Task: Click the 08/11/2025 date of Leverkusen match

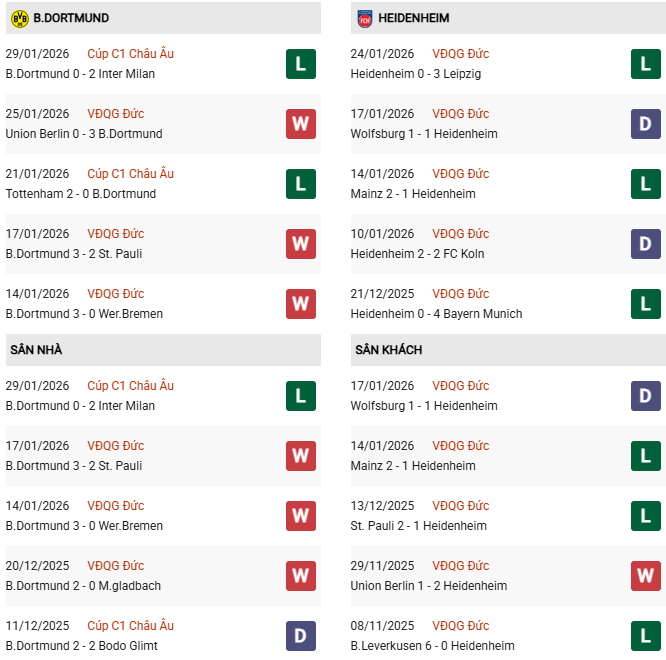Action: (382, 626)
